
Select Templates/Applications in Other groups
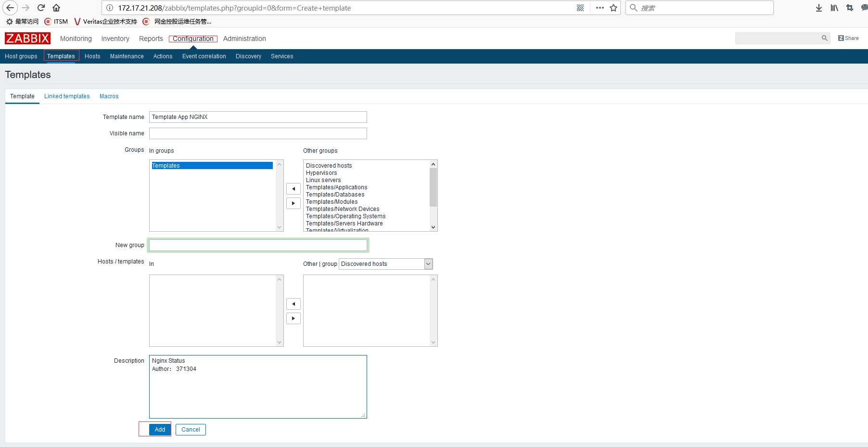tap(337, 187)
